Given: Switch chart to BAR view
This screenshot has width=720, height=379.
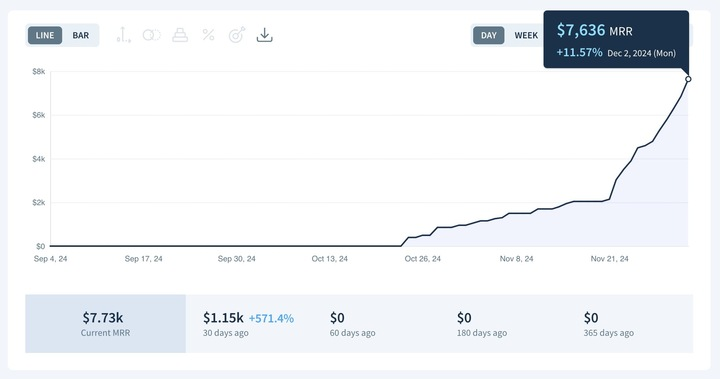Looking at the screenshot, I should point(81,35).
